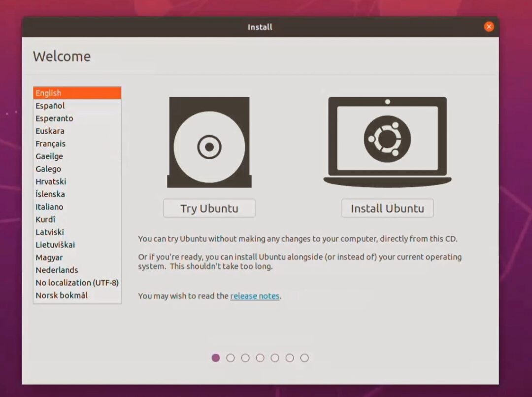Choose Magyar from the list
This screenshot has height=397, width=532.
pos(77,257)
